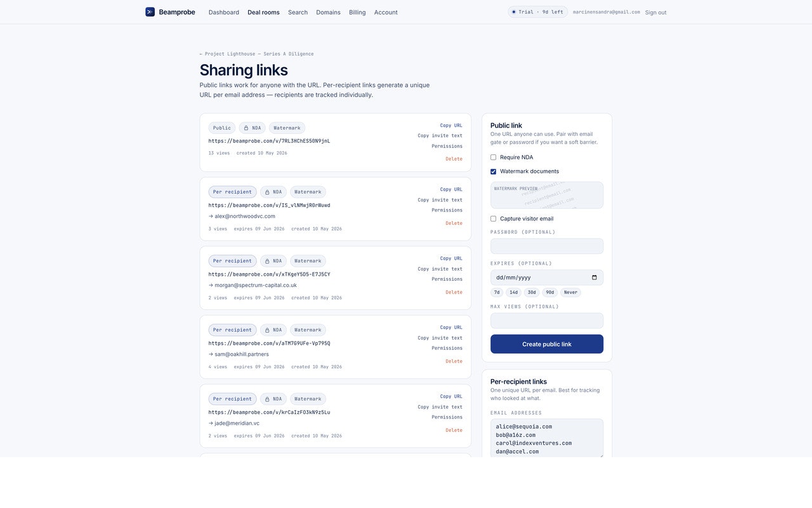Copy invite text for sam@oakhill.partners
The image size is (812, 508).
[440, 338]
